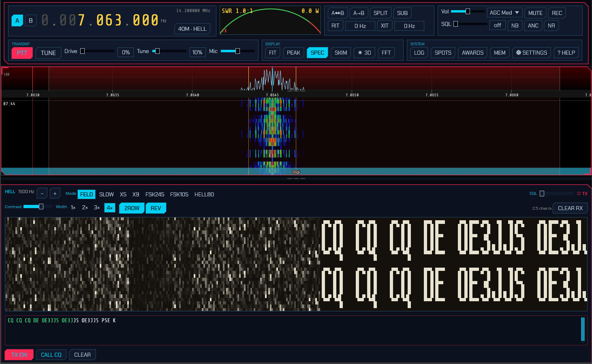Image resolution: width=592 pixels, height=364 pixels.
Task: Toggle RIT offset
Action: coord(335,26)
